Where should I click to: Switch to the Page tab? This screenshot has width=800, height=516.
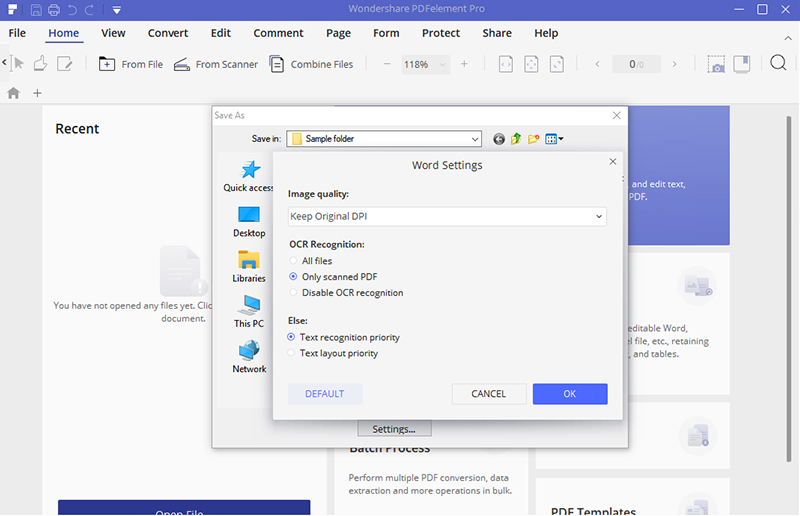click(338, 33)
